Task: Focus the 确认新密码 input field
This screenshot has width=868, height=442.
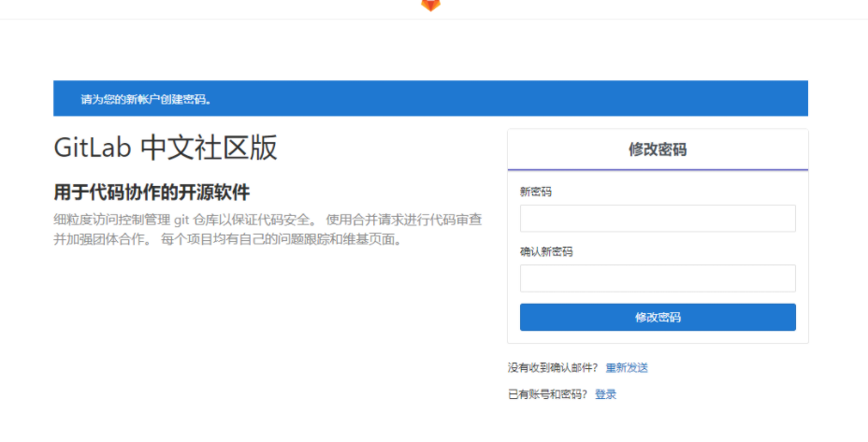Action: (658, 278)
